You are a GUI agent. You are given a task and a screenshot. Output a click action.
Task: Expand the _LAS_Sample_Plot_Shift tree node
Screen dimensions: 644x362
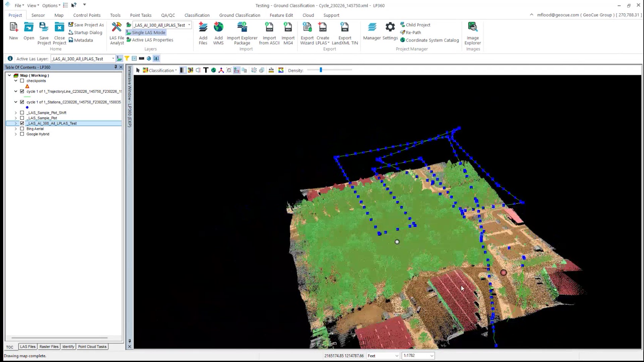click(x=16, y=113)
